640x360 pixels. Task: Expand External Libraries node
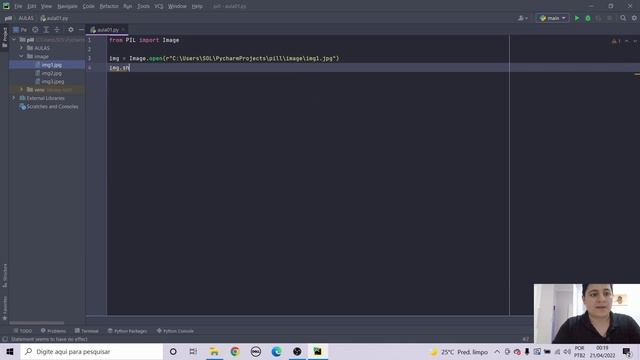14,98
